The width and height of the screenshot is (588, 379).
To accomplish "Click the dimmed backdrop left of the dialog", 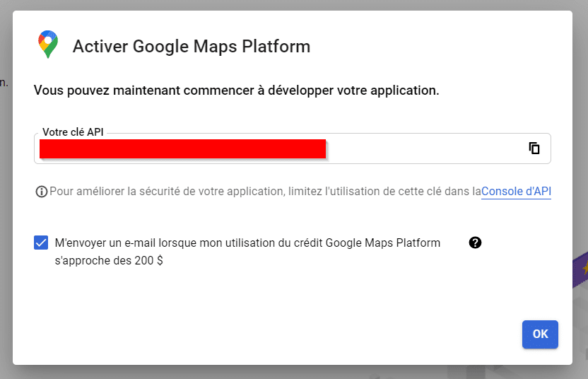I will (x=6, y=212).
